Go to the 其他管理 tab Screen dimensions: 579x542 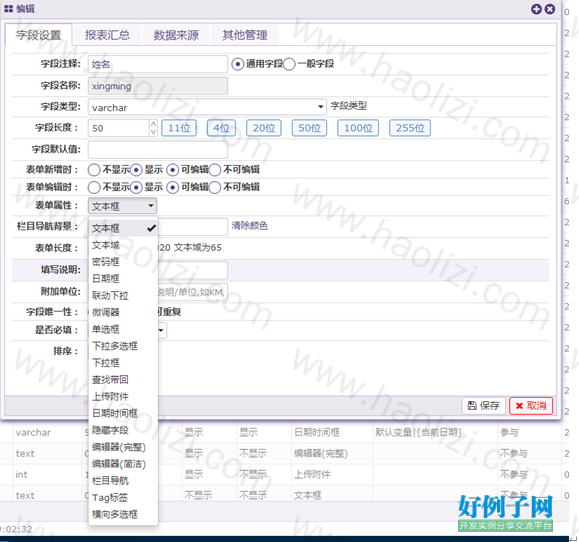[x=244, y=35]
